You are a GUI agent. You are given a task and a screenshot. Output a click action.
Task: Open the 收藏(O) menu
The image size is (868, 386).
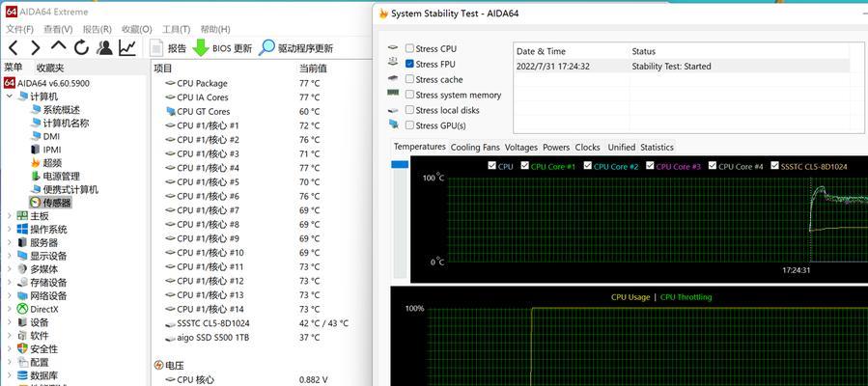[x=137, y=29]
